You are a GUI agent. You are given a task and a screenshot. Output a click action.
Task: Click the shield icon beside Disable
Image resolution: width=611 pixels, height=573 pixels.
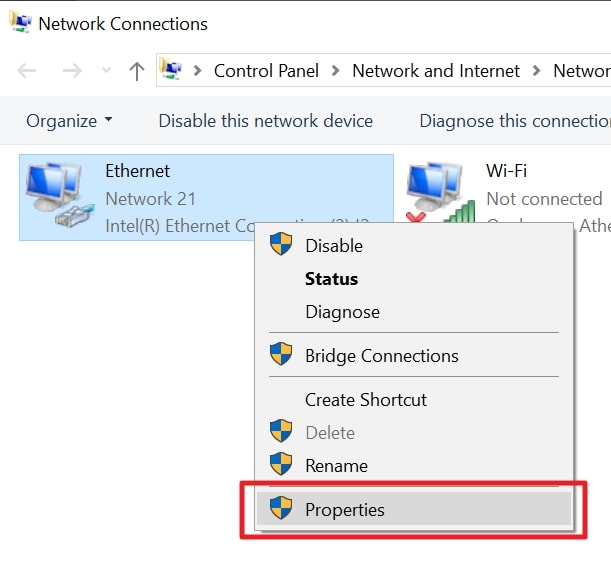pos(281,244)
